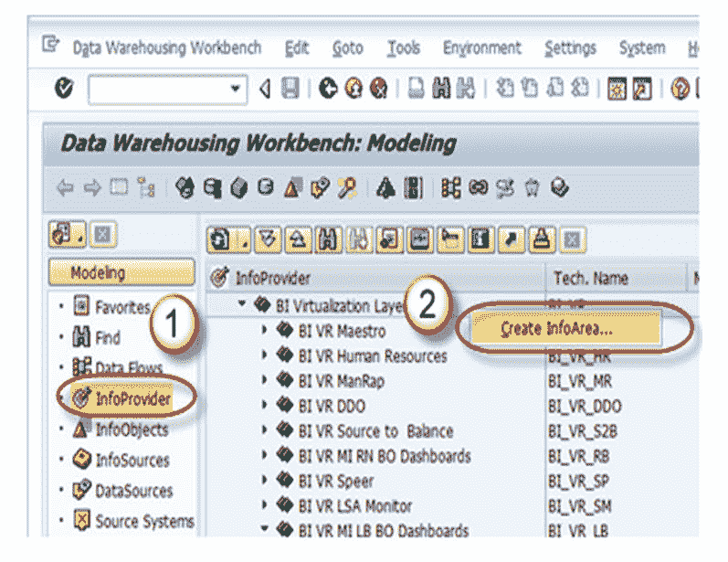The width and height of the screenshot is (728, 562).
Task: Select the BI_VR_SP technical name cell
Action: pyautogui.click(x=578, y=482)
